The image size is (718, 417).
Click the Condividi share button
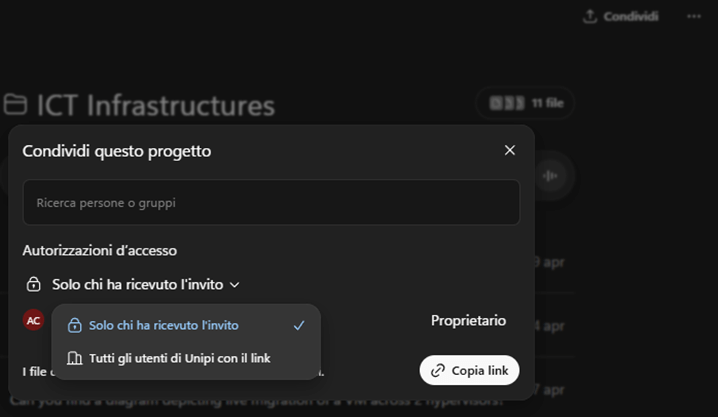pyautogui.click(x=621, y=16)
